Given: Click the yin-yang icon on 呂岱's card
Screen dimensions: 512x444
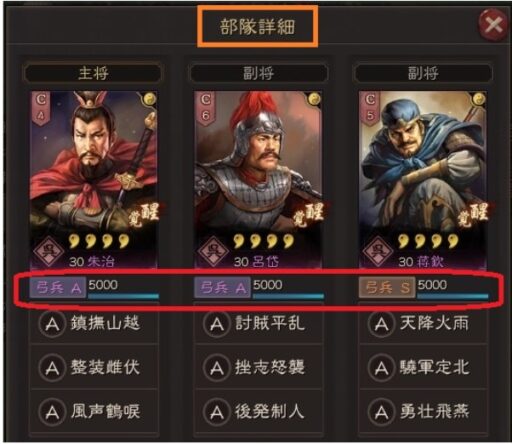Looking at the screenshot, I should click(314, 99).
